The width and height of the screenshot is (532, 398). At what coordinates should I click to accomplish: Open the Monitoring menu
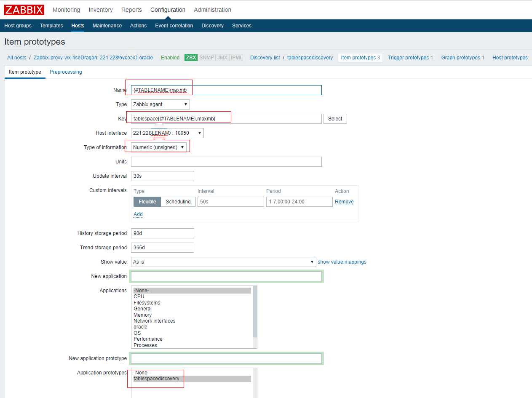pos(66,10)
